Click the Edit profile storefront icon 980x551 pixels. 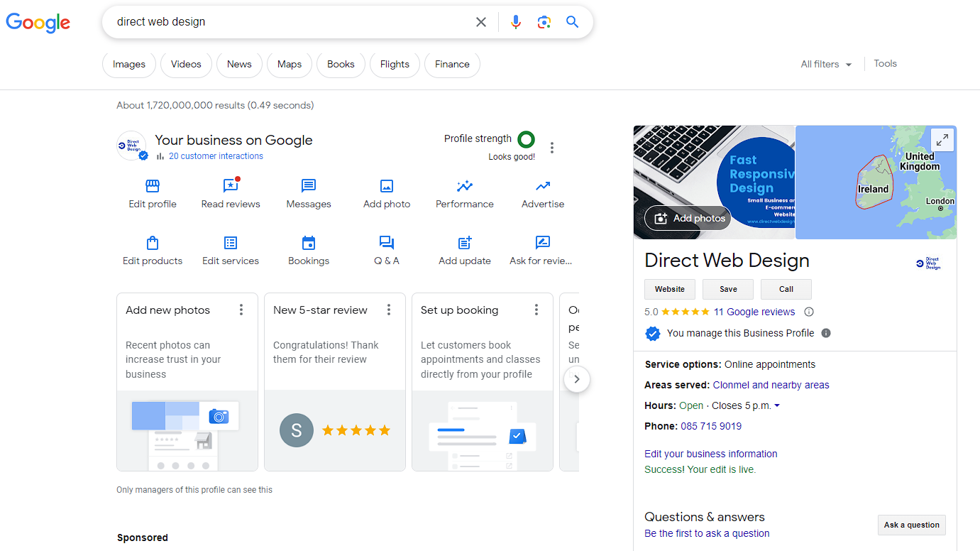(153, 186)
